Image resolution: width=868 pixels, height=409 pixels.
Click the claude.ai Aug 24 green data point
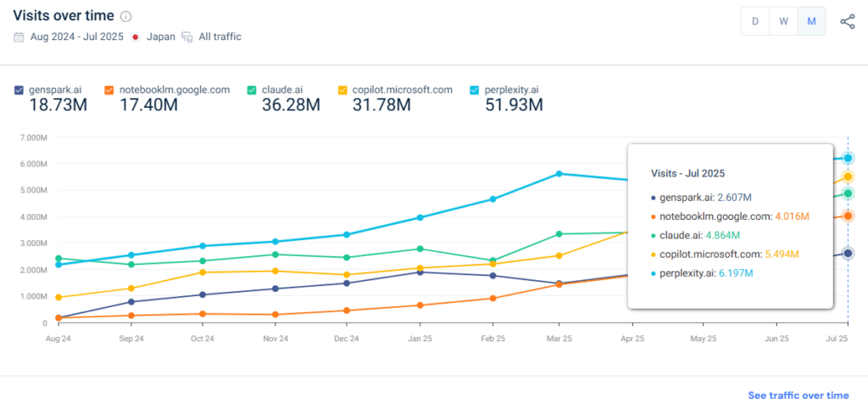coord(58,258)
